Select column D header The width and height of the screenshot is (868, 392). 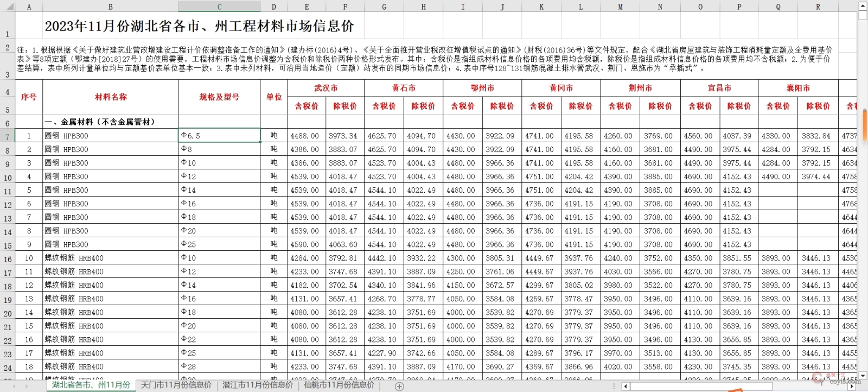[274, 7]
